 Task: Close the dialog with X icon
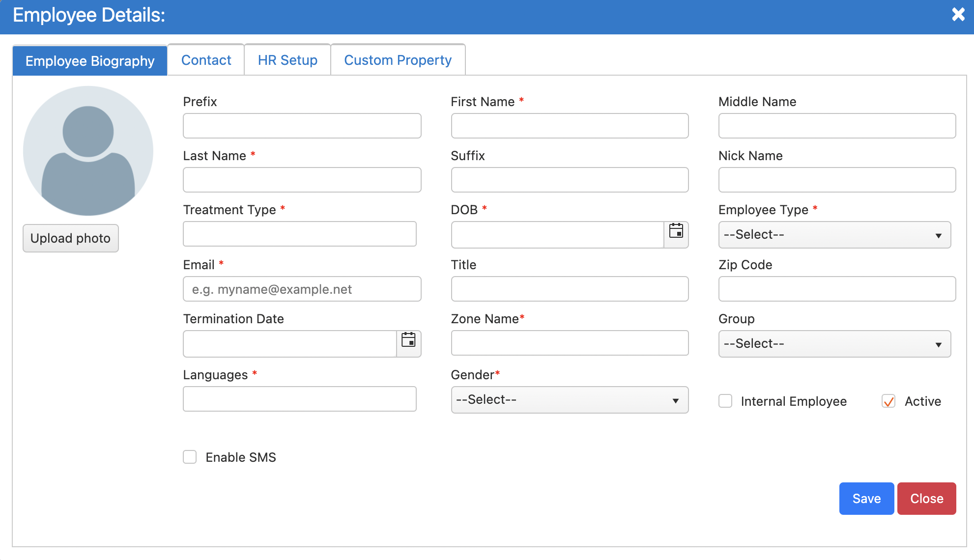pyautogui.click(x=958, y=15)
